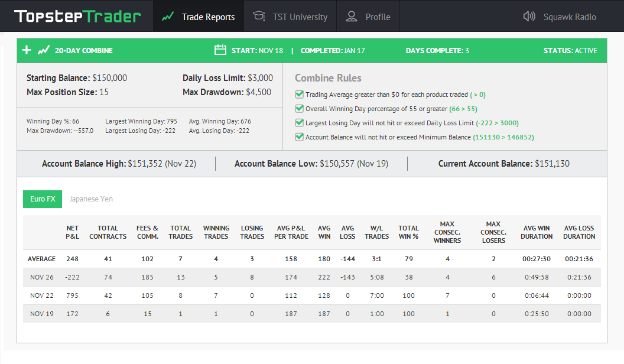This screenshot has width=624, height=364.
Task: Click the Current Account Balance $151,130 text
Action: pyautogui.click(x=504, y=164)
